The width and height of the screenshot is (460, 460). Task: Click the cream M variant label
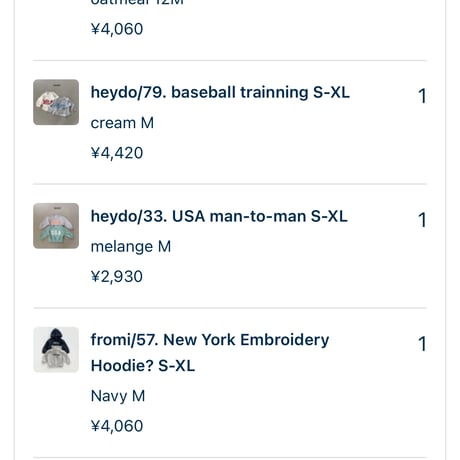[x=122, y=123]
